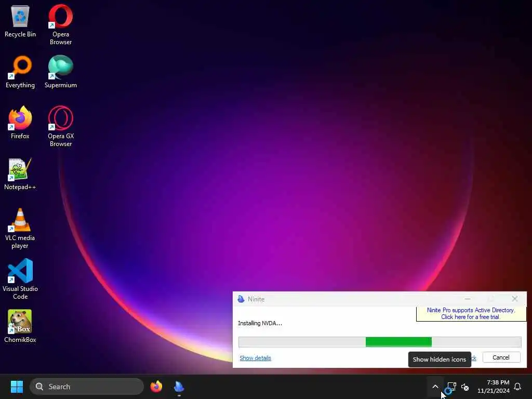
Task: Switch to Ninite on the taskbar
Action: click(x=179, y=387)
